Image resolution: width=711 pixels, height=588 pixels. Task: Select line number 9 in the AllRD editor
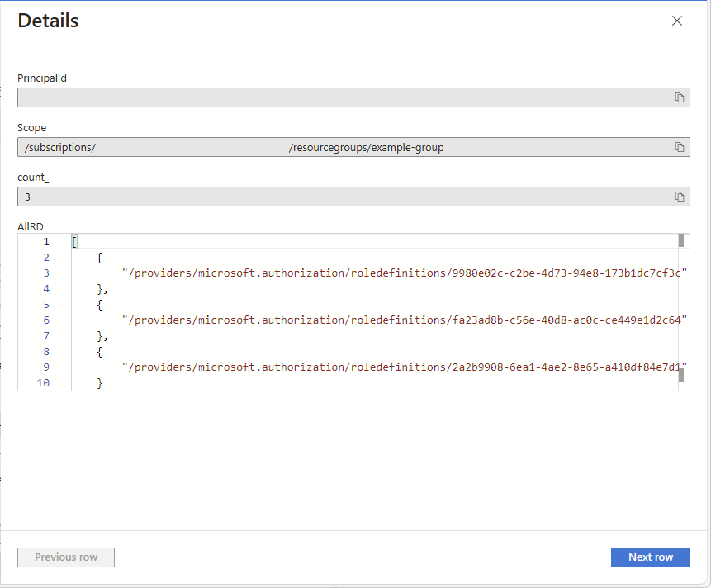tap(46, 367)
